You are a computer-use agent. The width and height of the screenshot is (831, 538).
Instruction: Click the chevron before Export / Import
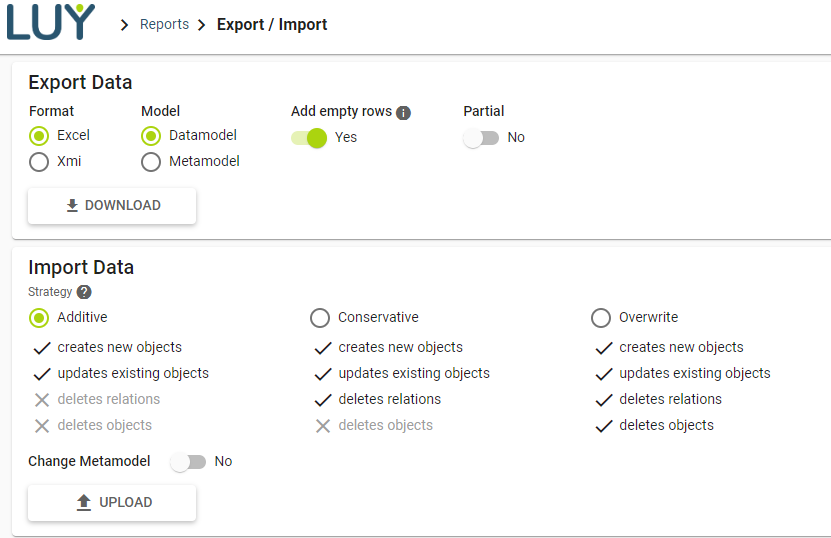coord(202,25)
